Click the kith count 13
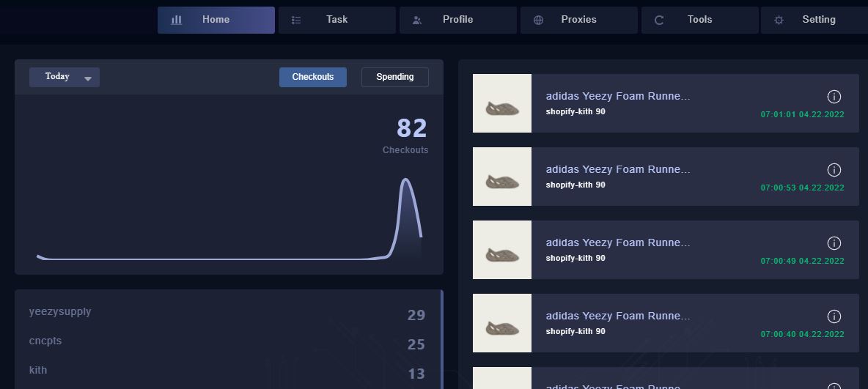This screenshot has width=868, height=389. point(416,374)
